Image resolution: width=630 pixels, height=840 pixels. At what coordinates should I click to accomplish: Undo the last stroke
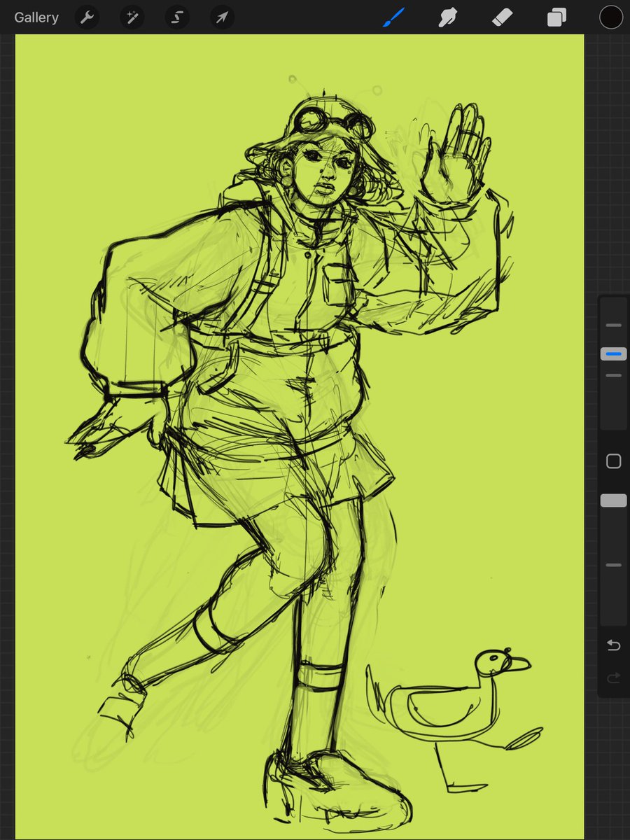tap(613, 645)
